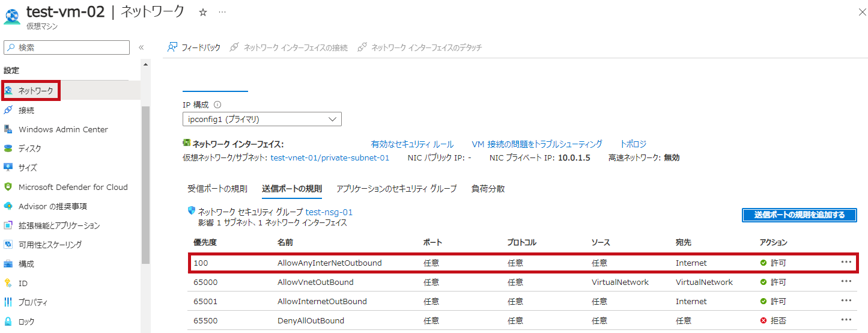The image size is (868, 333).
Task: Click the ID key icon
Action: [x=8, y=283]
